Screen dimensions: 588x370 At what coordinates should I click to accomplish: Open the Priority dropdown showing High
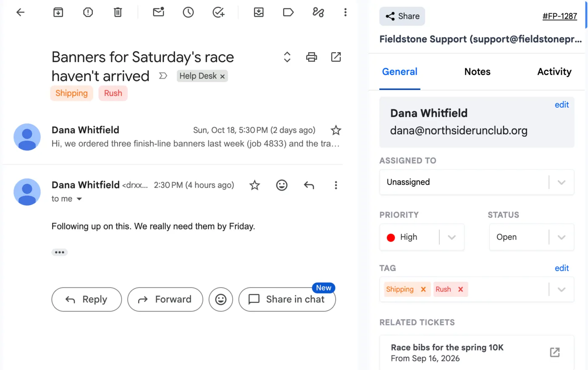[422, 237]
